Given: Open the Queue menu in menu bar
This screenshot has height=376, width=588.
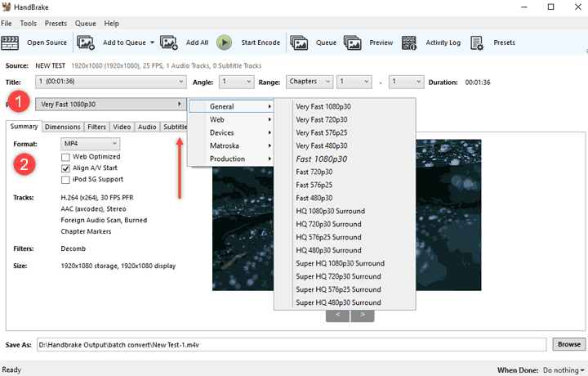Looking at the screenshot, I should [x=86, y=23].
